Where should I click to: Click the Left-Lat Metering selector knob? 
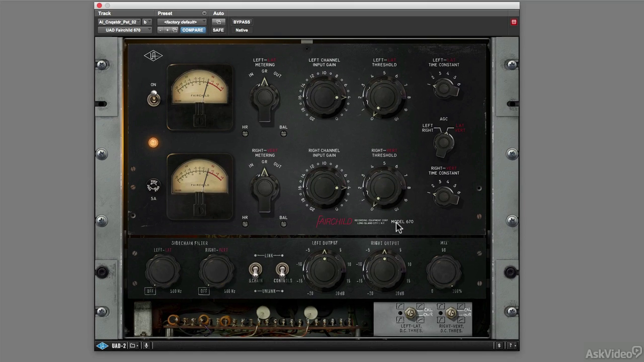pyautogui.click(x=265, y=98)
